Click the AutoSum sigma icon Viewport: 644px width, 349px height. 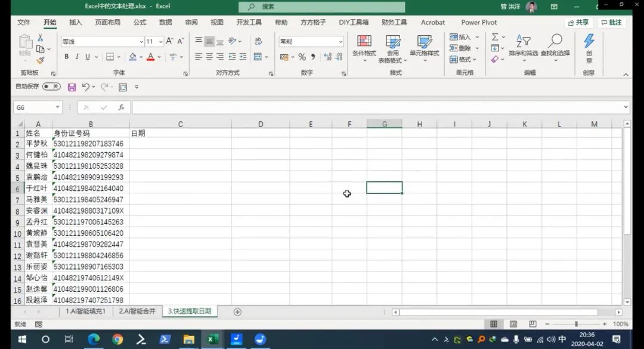point(495,37)
